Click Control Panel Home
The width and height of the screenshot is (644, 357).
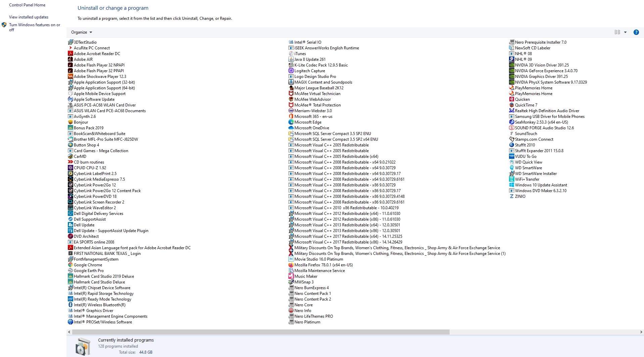(x=27, y=5)
